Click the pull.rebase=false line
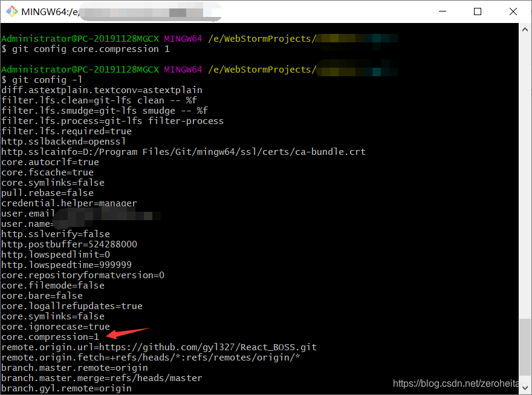The height and width of the screenshot is (395, 532). (x=48, y=192)
